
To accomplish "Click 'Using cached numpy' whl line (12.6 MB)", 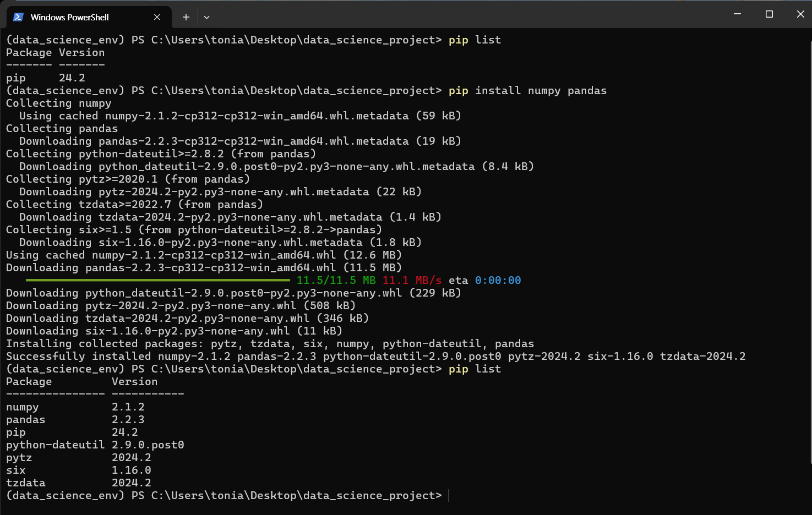I will pos(204,255).
